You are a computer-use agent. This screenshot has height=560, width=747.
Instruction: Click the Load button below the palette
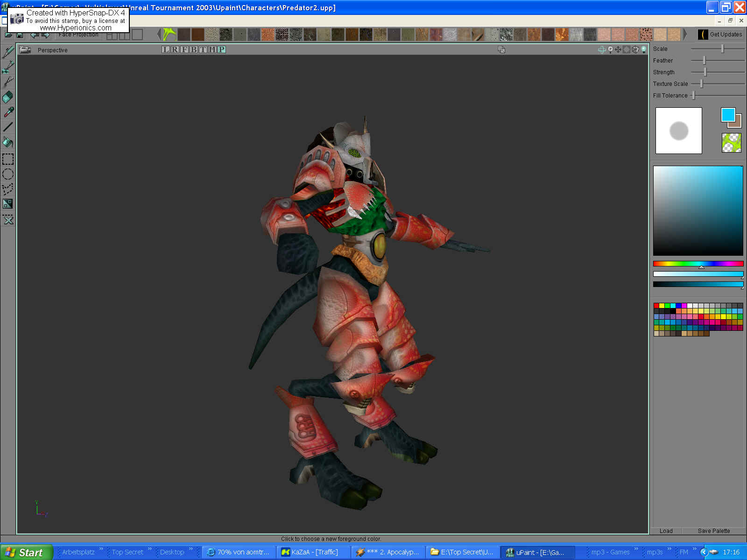point(666,531)
